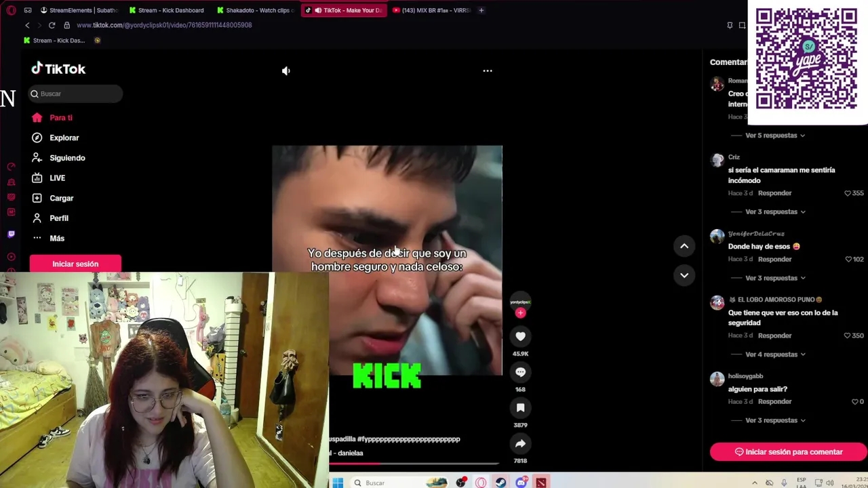Reply to holisoygabb's comment
This screenshot has width=868, height=488.
pos(774,401)
